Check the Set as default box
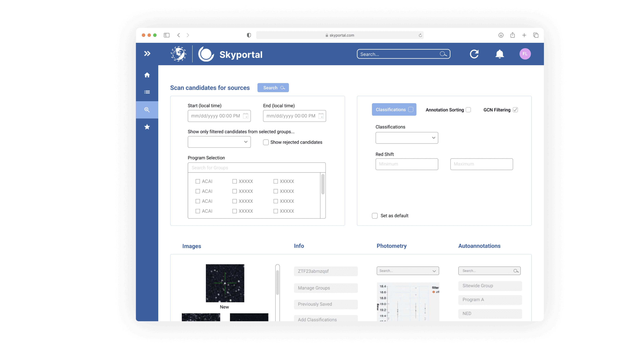This screenshot has height=350, width=644. pyautogui.click(x=374, y=216)
